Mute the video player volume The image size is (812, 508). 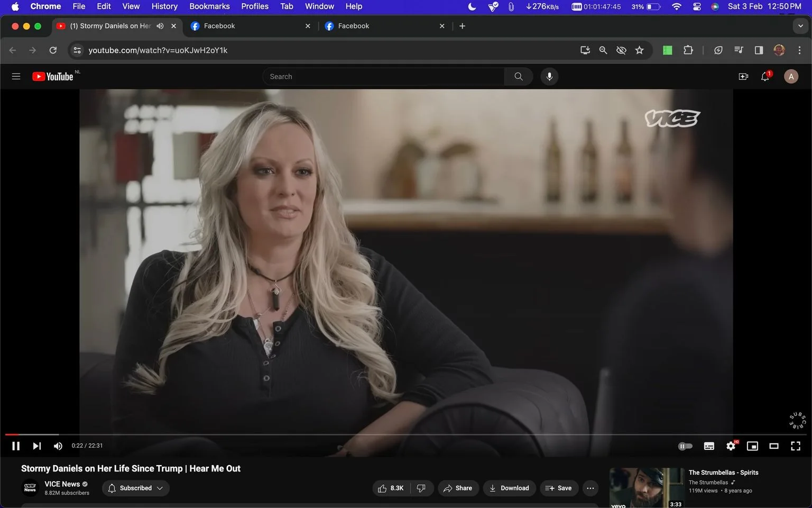pos(58,446)
